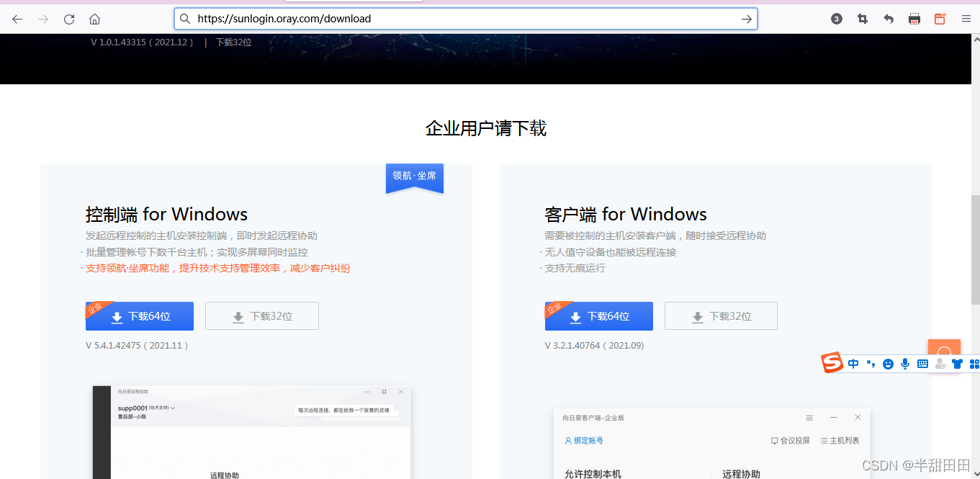Print page to PDF icon
Screen dimensions: 980x479
pyautogui.click(x=914, y=19)
